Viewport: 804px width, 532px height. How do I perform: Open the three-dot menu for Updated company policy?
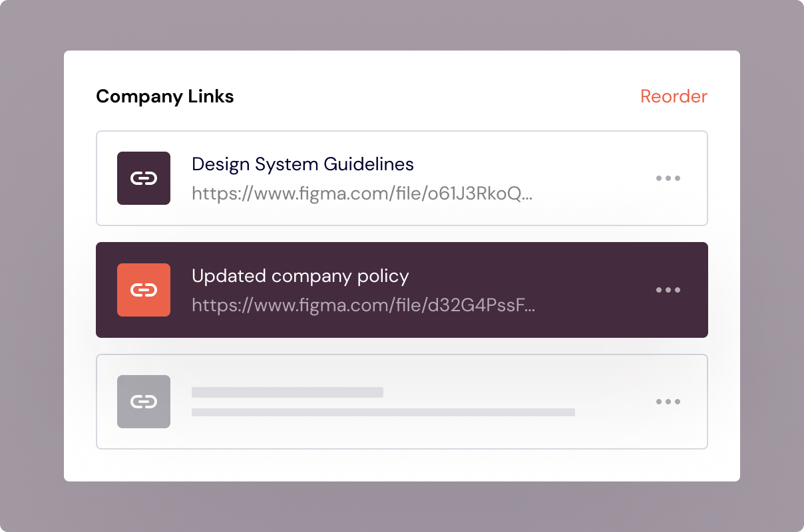pyautogui.click(x=668, y=290)
